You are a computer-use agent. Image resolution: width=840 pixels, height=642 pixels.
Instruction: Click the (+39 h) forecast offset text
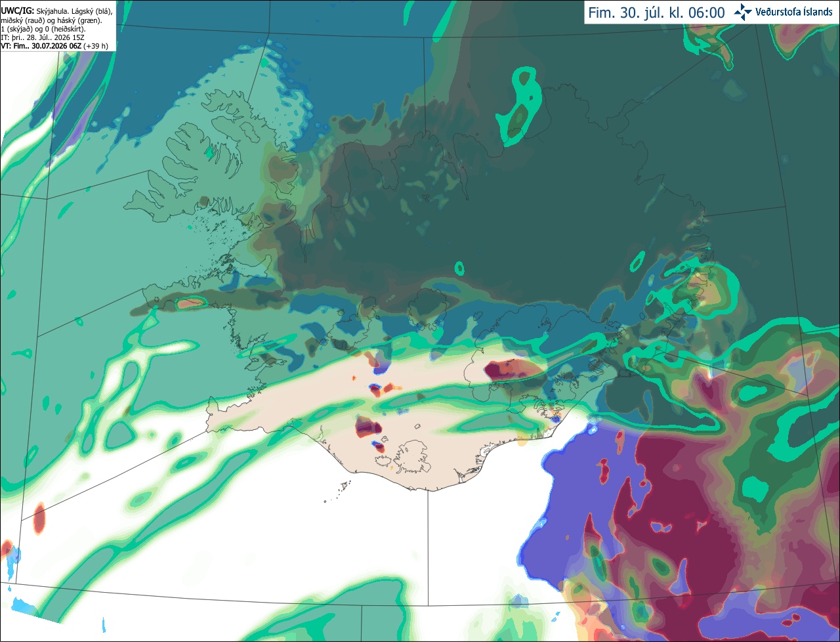coord(96,46)
